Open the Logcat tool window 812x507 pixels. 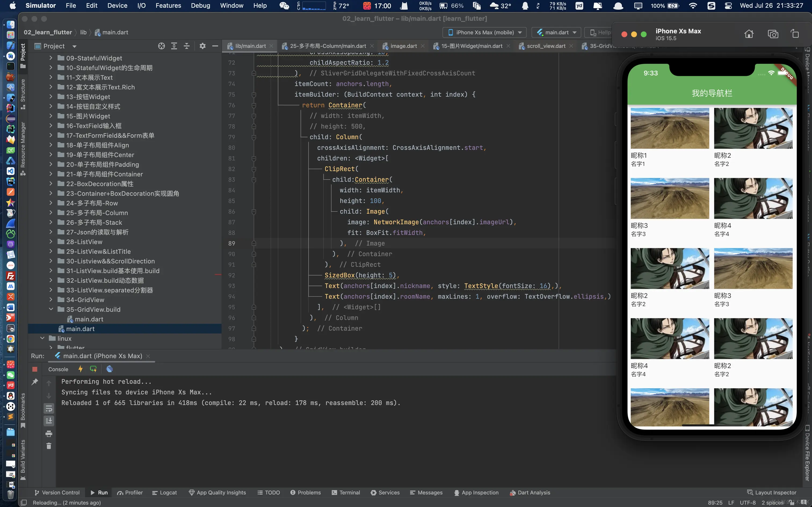pos(164,492)
